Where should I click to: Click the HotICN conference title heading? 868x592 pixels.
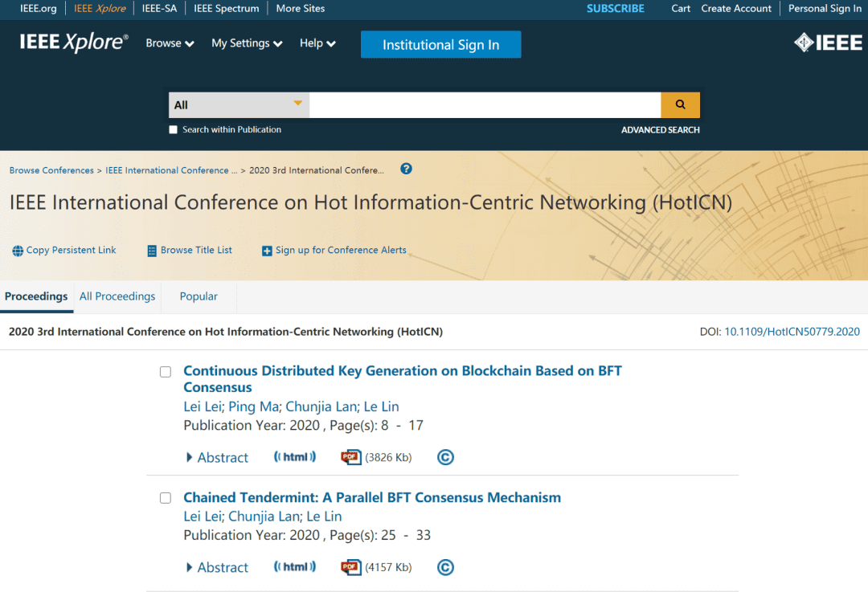pos(371,202)
